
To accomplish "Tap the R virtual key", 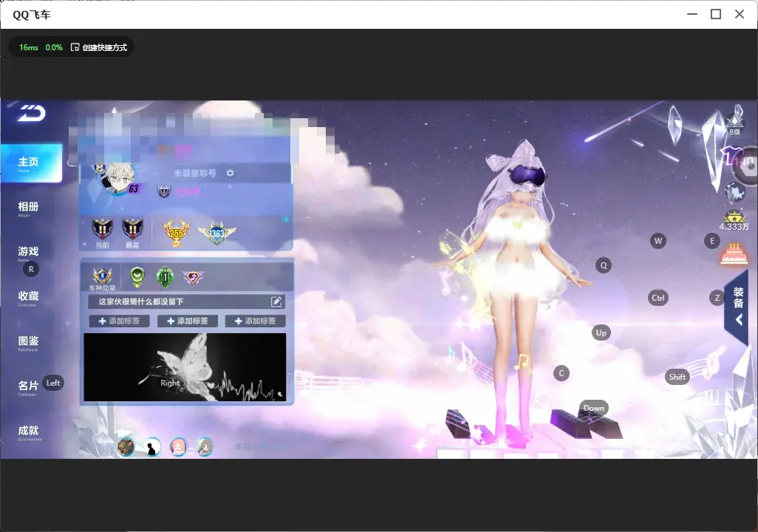I will [31, 270].
